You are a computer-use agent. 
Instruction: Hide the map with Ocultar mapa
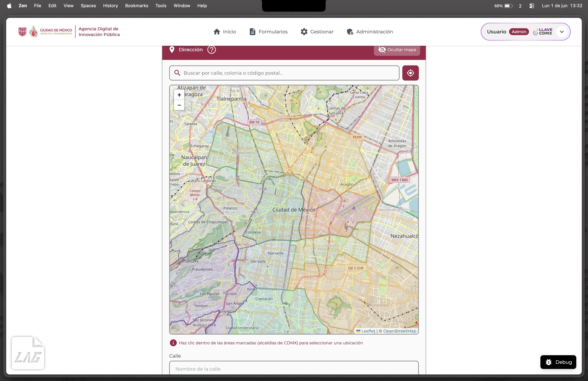(x=397, y=50)
